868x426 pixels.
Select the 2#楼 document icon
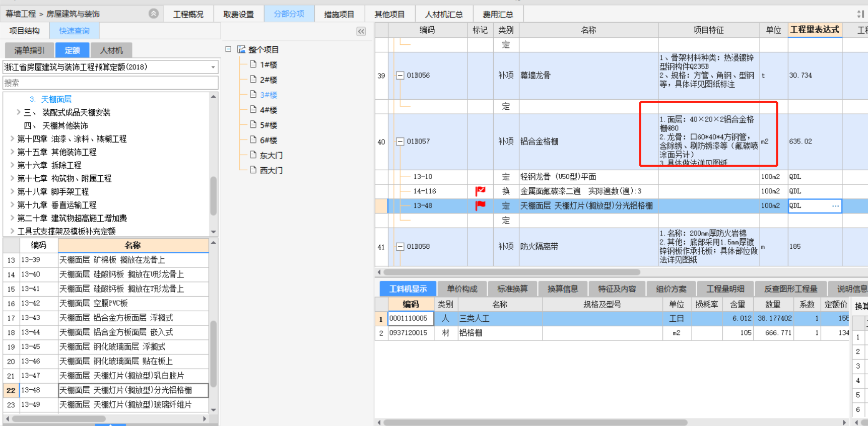pos(253,79)
